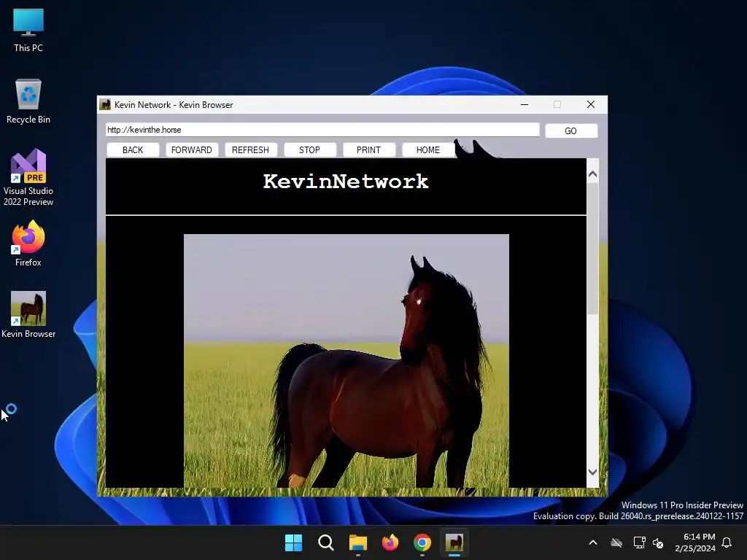Click the KevinNetwork page heading
Viewport: 747px width, 560px height.
(x=346, y=182)
